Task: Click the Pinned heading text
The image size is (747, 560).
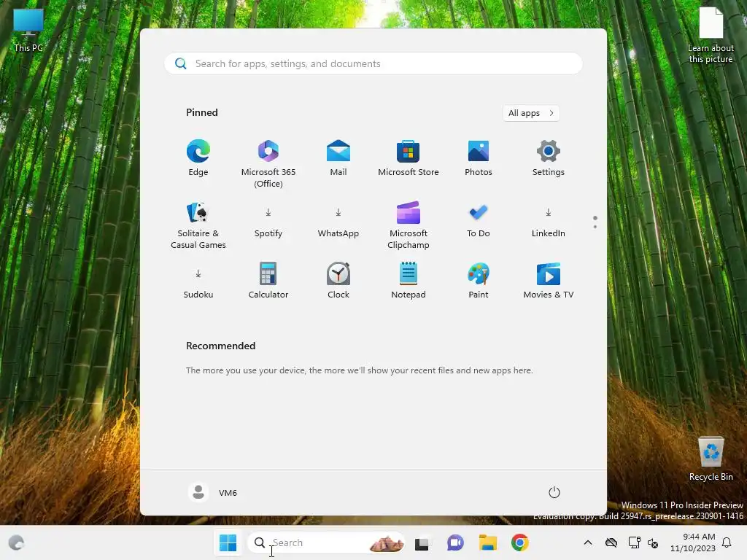Action: coord(202,112)
